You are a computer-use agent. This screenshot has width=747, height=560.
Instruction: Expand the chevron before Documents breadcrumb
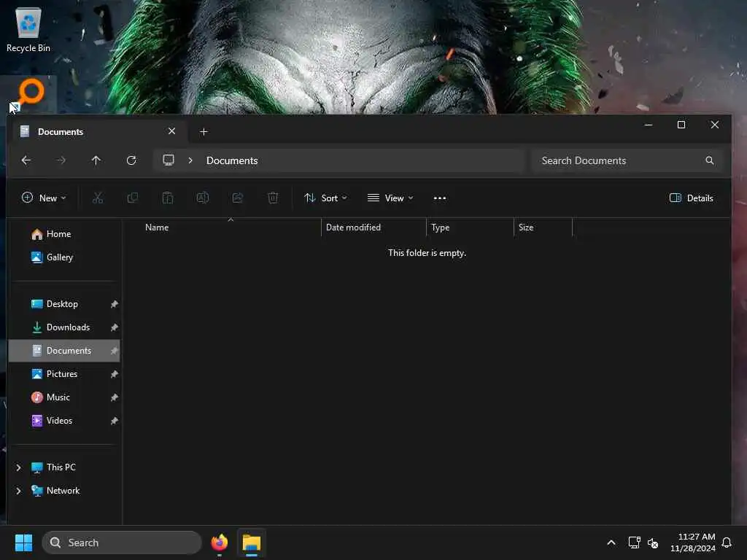coord(190,160)
